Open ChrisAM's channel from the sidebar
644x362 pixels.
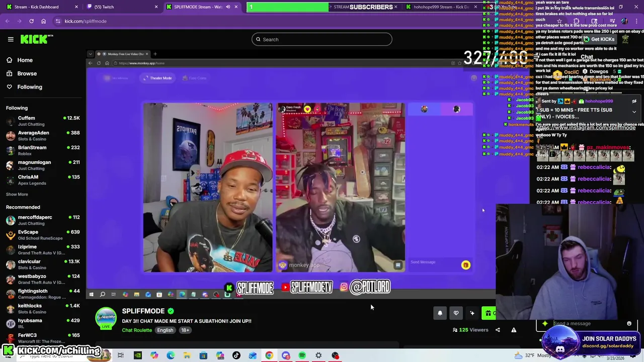(43, 180)
